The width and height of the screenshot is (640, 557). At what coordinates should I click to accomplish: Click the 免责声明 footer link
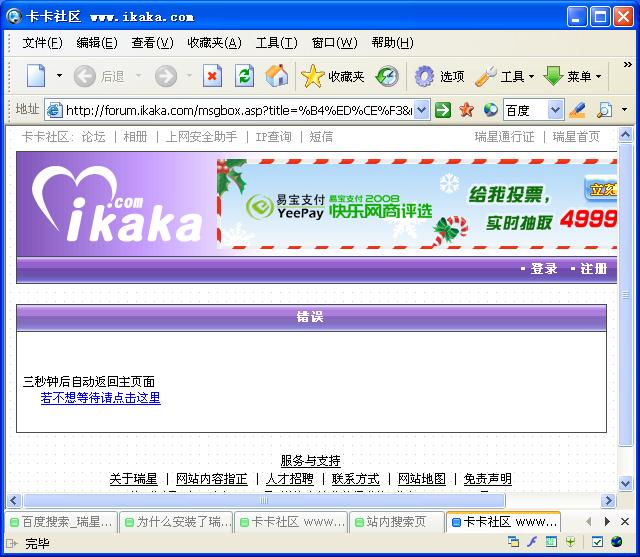488,479
